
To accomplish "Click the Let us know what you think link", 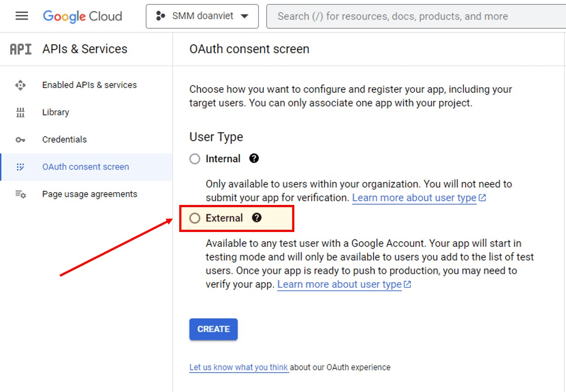I will coord(239,367).
